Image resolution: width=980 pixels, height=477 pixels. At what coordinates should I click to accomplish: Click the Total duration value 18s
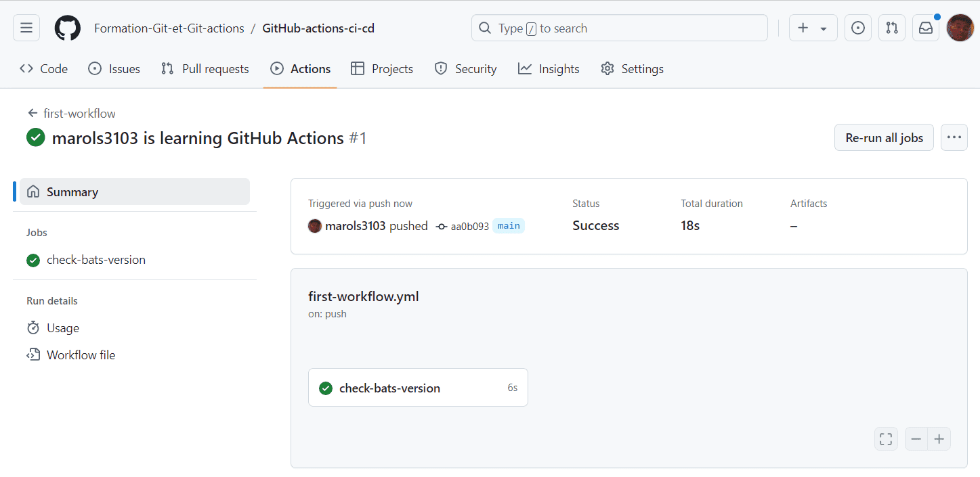click(x=690, y=226)
